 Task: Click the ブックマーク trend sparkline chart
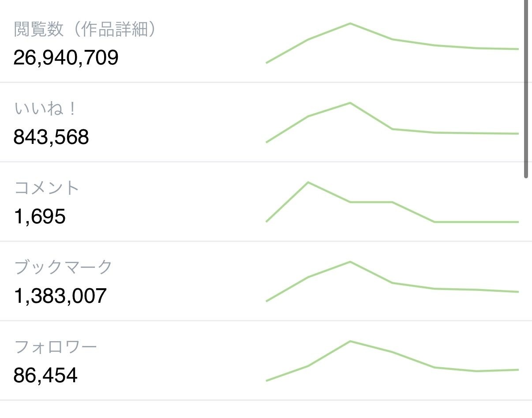(x=392, y=282)
